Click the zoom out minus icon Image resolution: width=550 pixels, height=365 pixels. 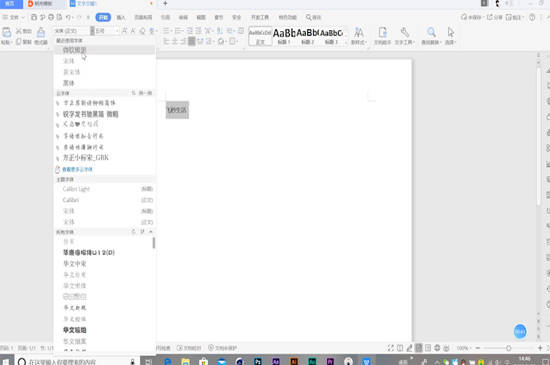click(x=478, y=348)
